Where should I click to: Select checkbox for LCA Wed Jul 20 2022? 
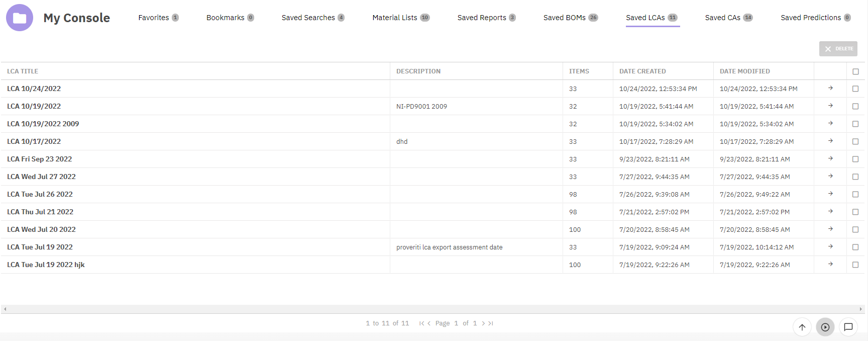(x=855, y=229)
